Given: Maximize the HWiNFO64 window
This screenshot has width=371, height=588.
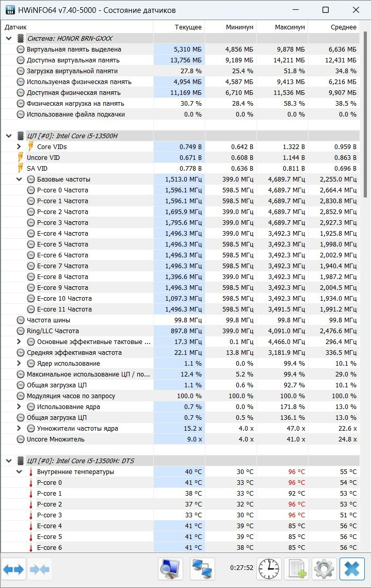Looking at the screenshot, I should [x=326, y=10].
